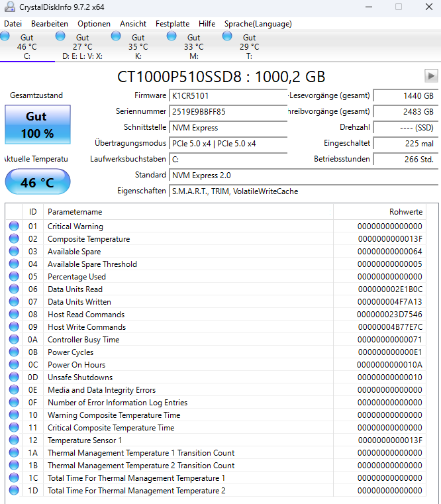Image resolution: width=441 pixels, height=504 pixels.
Task: Click status orb of Host Write Commands row
Action: [14, 327]
